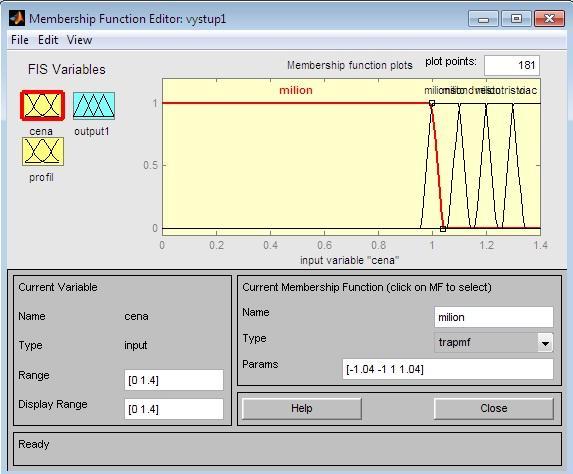Select the cena input variable icon
This screenshot has height=474, width=573.
[x=43, y=105]
